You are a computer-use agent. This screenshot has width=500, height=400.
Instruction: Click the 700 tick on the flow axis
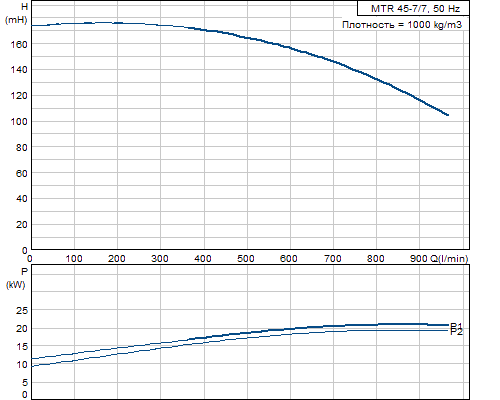[x=332, y=259]
